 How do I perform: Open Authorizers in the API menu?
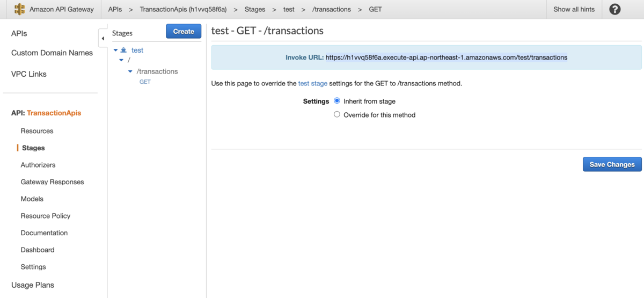pos(38,165)
